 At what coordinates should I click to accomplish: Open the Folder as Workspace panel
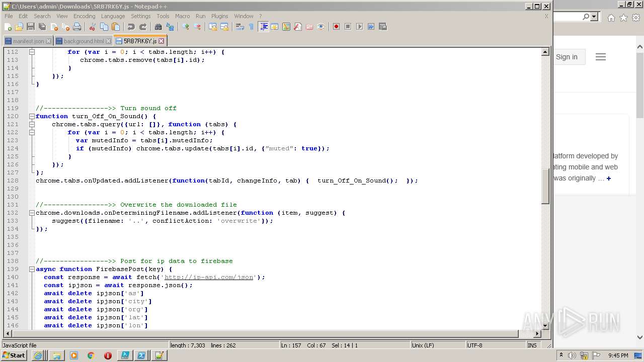click(309, 27)
